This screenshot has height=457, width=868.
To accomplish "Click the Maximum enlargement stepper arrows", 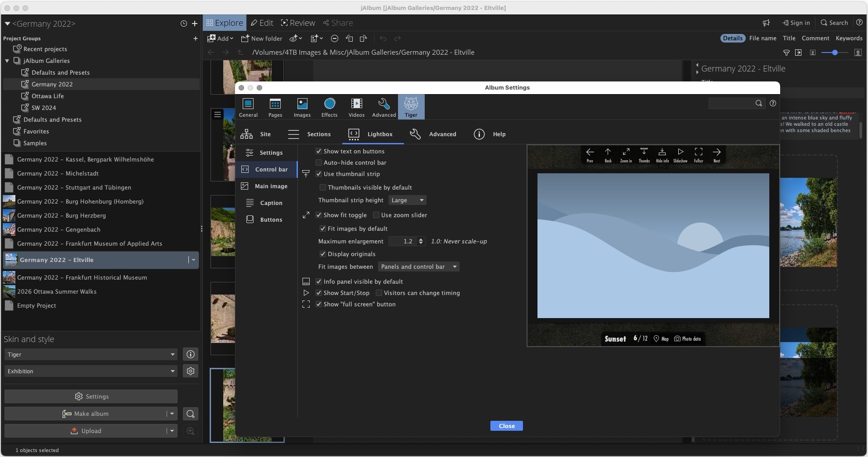I will pos(421,241).
